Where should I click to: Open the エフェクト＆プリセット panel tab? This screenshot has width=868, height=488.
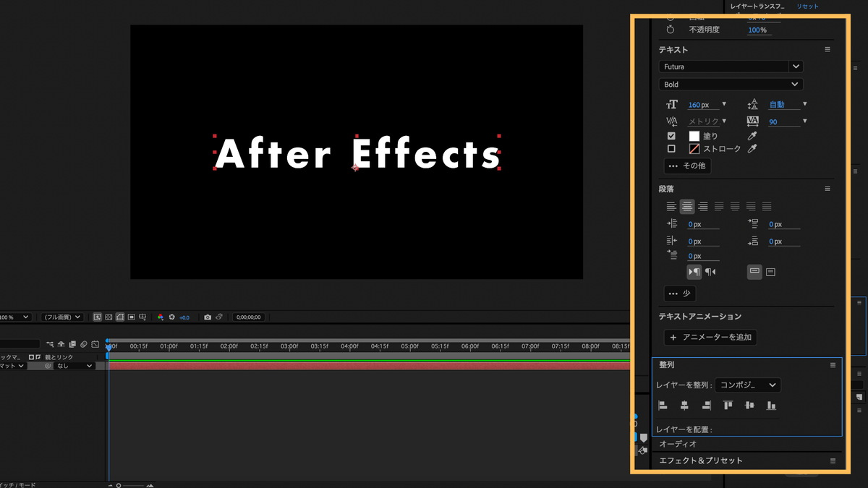tap(701, 461)
